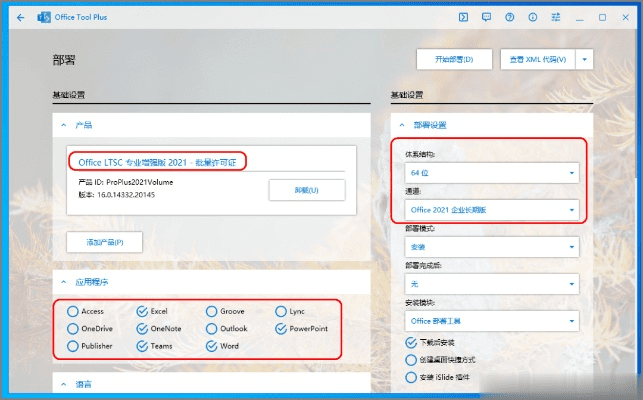Click the back arrow in title bar
The width and height of the screenshot is (643, 400).
(21, 17)
